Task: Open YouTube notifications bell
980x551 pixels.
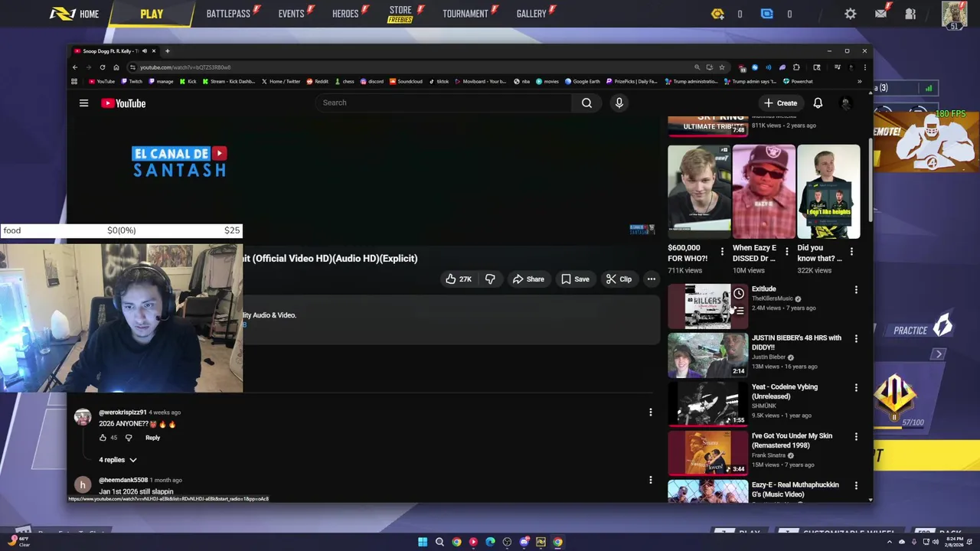Action: pyautogui.click(x=818, y=103)
